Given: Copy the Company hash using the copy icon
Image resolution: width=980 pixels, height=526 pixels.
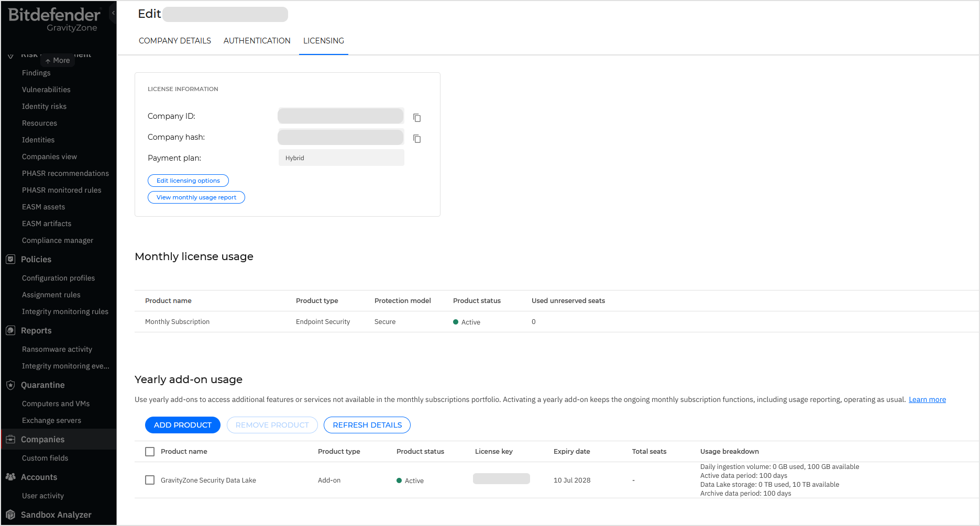Looking at the screenshot, I should coord(416,139).
